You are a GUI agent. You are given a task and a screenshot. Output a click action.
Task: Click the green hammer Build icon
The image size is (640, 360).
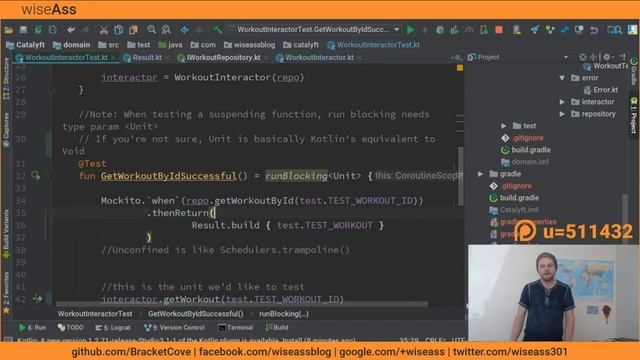point(218,30)
